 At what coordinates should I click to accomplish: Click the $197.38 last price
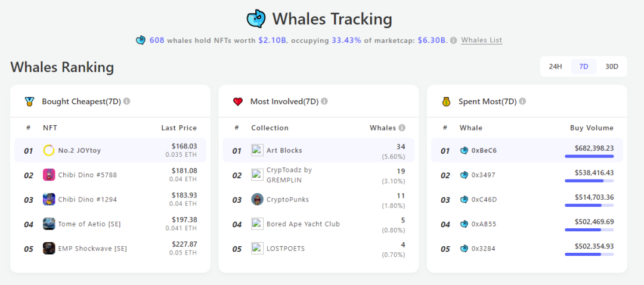(184, 220)
